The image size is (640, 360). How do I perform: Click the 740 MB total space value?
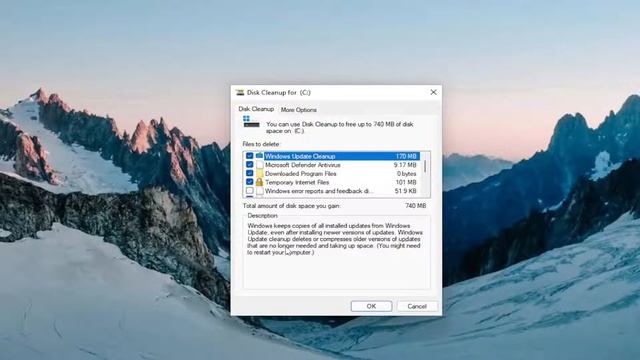coord(416,206)
